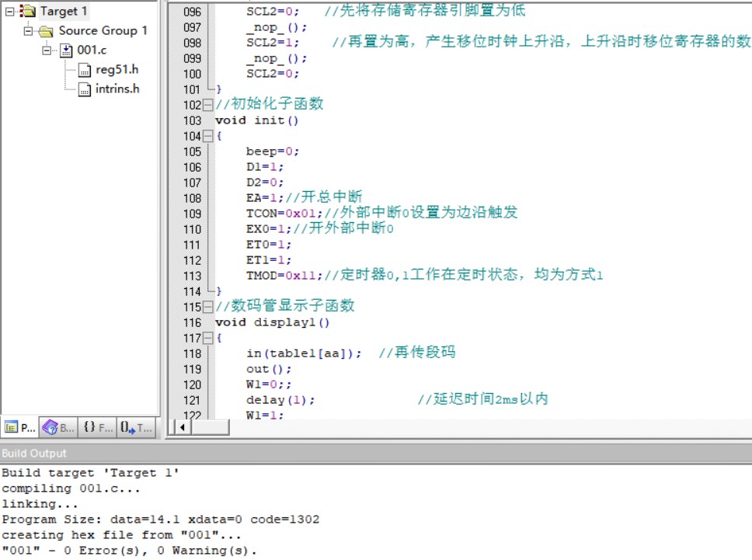The image size is (752, 560).
Task: Collapse the Target 1 tree node
Action: [x=9, y=12]
